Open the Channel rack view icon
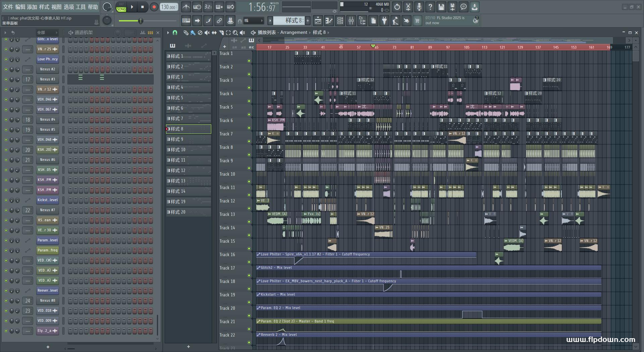644x352 pixels. tap(340, 21)
